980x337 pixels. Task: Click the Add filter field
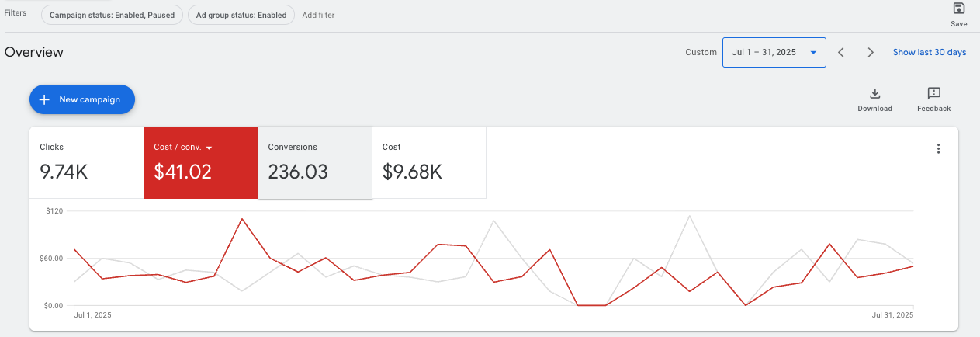pos(318,15)
